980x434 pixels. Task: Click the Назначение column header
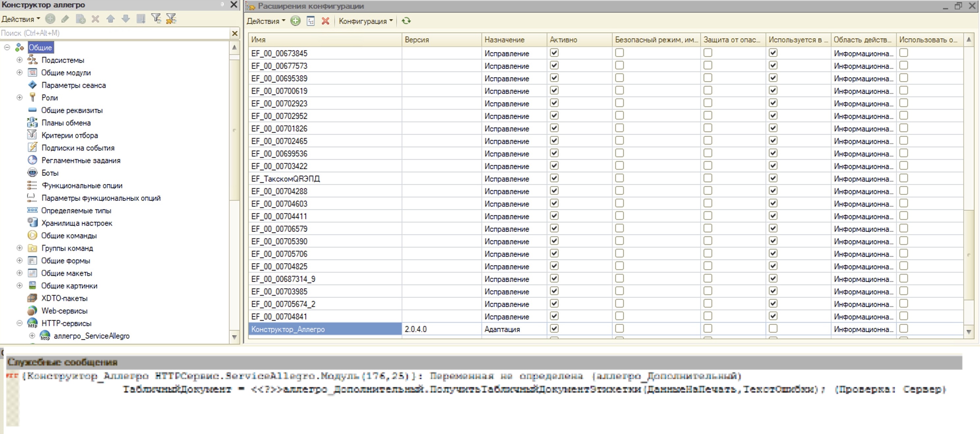click(514, 40)
